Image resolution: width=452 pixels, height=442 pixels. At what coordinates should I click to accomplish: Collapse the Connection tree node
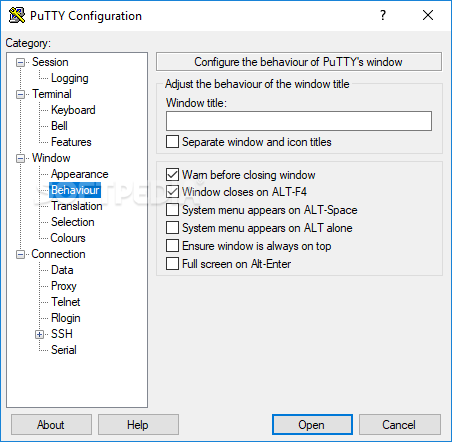20,254
